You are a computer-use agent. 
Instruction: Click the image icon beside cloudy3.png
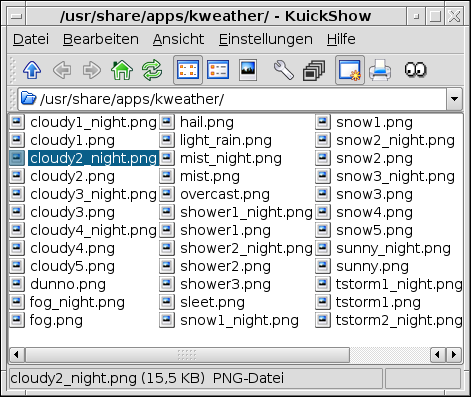tap(17, 211)
